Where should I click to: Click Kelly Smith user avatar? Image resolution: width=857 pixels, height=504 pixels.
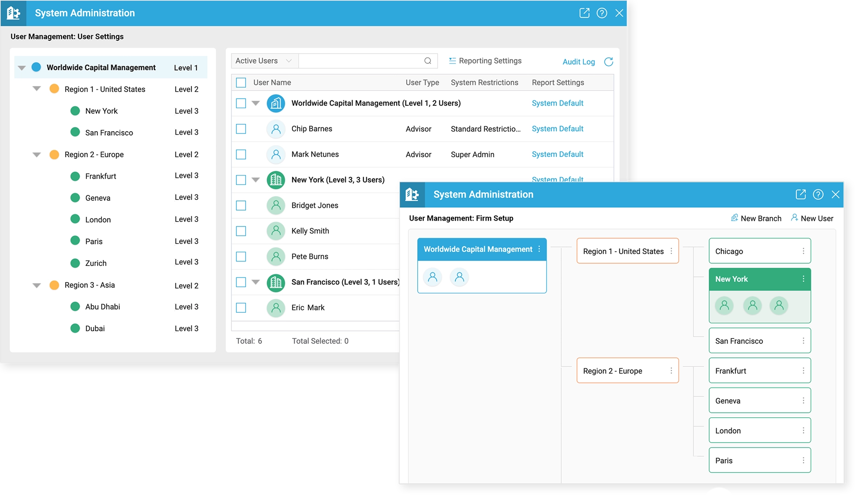tap(276, 231)
